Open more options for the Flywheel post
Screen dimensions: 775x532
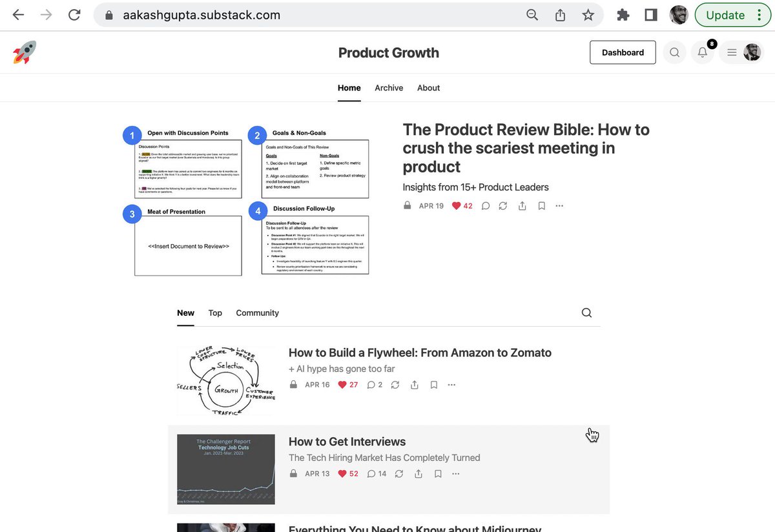click(x=451, y=385)
